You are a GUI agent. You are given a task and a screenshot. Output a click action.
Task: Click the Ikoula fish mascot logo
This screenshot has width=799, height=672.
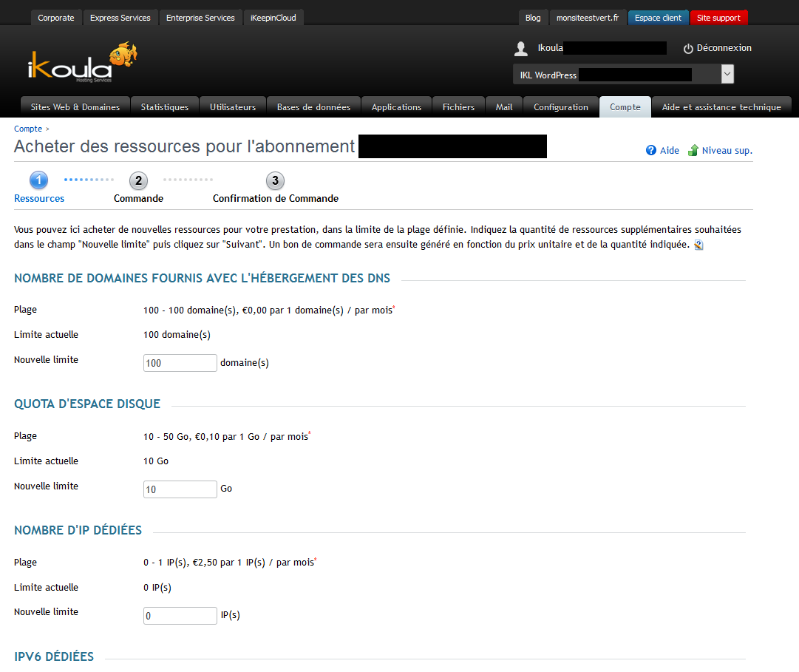[x=122, y=55]
